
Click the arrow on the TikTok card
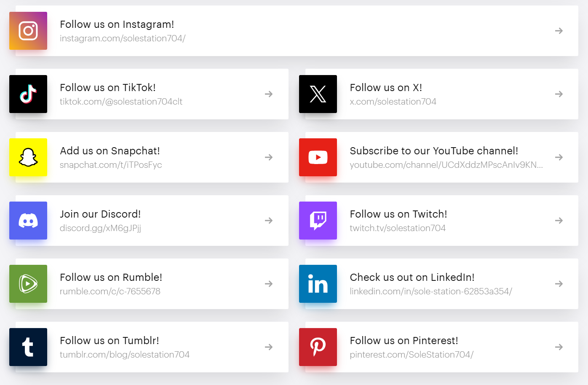[x=269, y=94]
